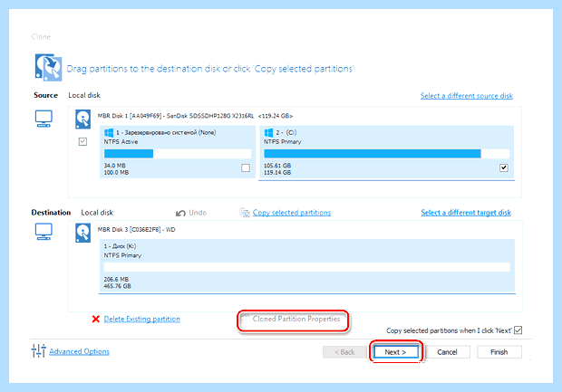The image size is (562, 392).
Task: Select source system reserved partition block
Action: [x=178, y=152]
